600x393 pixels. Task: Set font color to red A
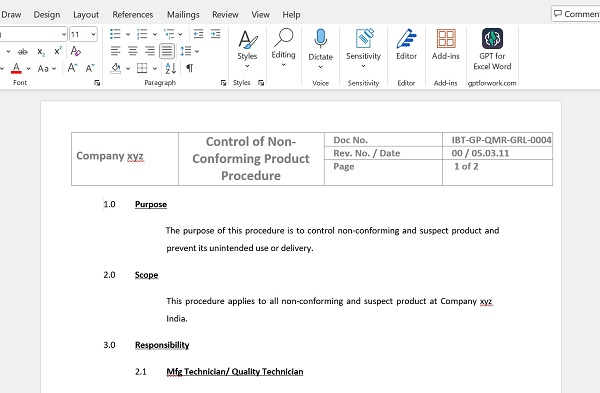(16, 68)
